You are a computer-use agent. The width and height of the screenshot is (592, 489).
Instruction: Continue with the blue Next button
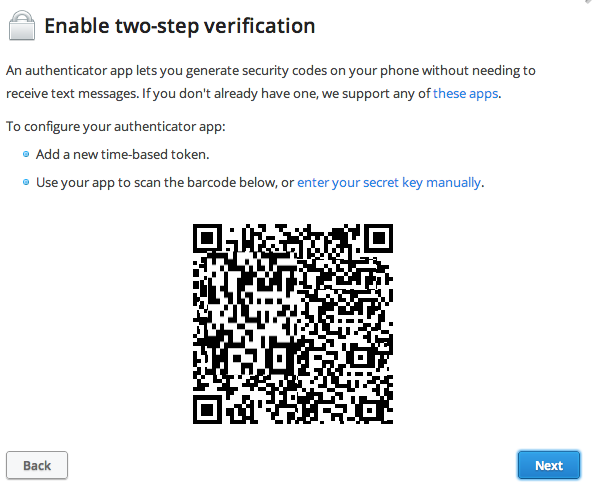(x=549, y=465)
